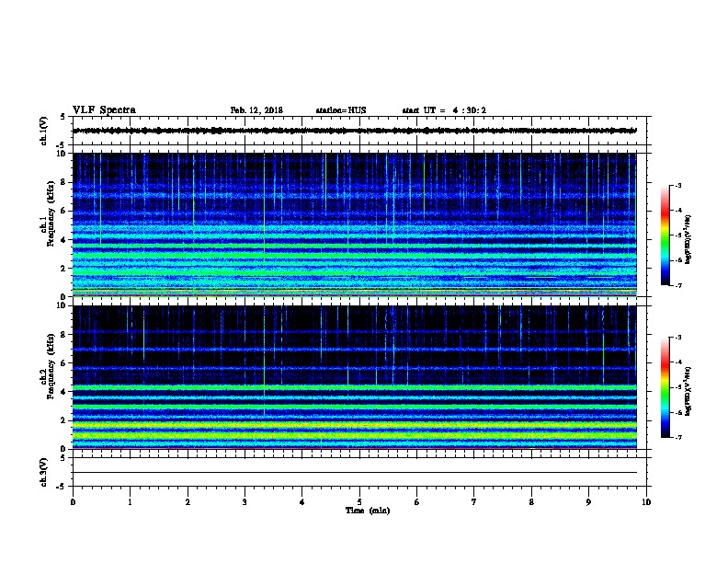The width and height of the screenshot is (728, 563).
Task: Click the time axis tick label '8'
Action: point(531,502)
